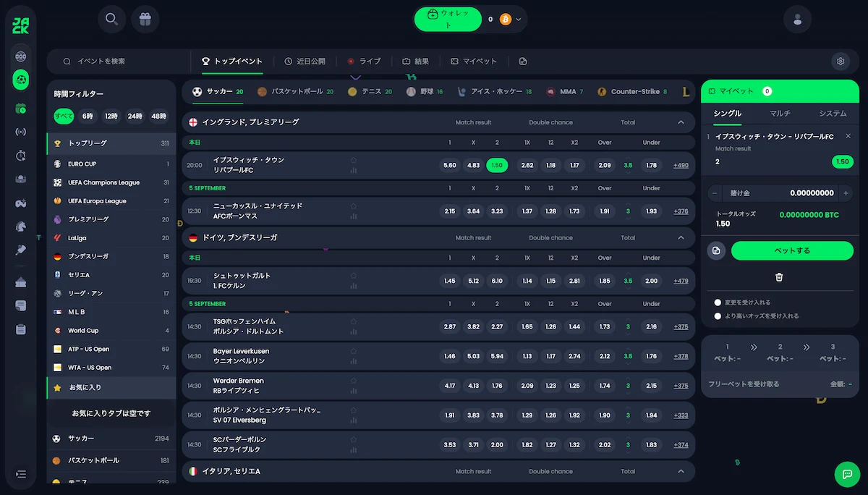Image resolution: width=868 pixels, height=495 pixels.
Task: Open sportsbook settings gear icon
Action: 841,62
